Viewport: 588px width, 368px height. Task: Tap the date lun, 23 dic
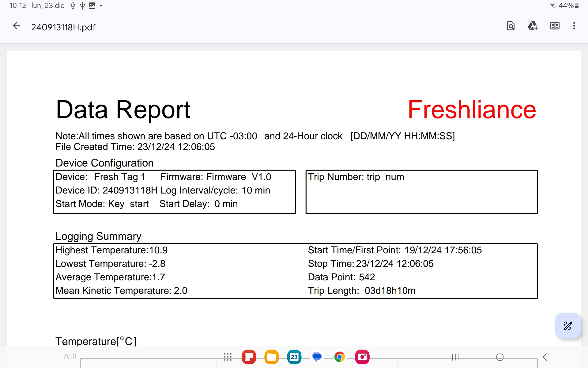tap(48, 6)
